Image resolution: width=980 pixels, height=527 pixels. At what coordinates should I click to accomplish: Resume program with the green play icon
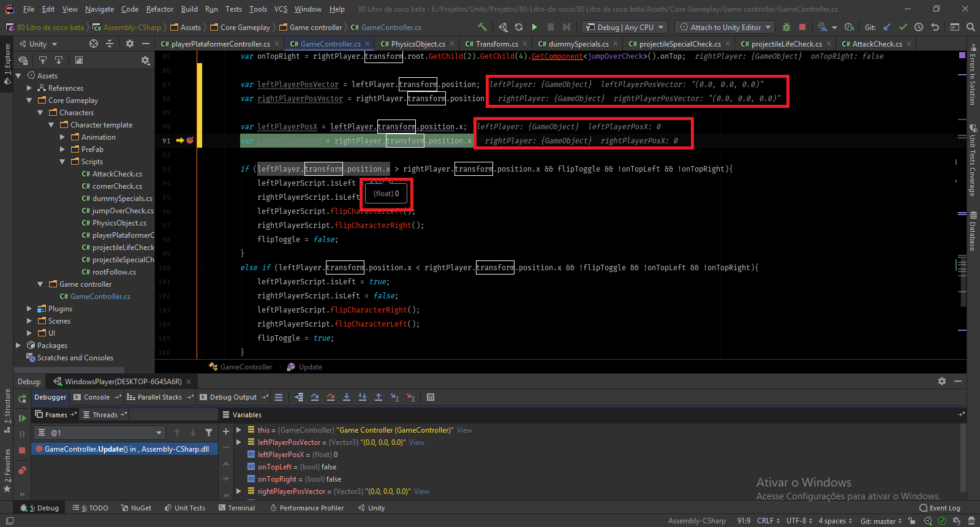[22, 418]
